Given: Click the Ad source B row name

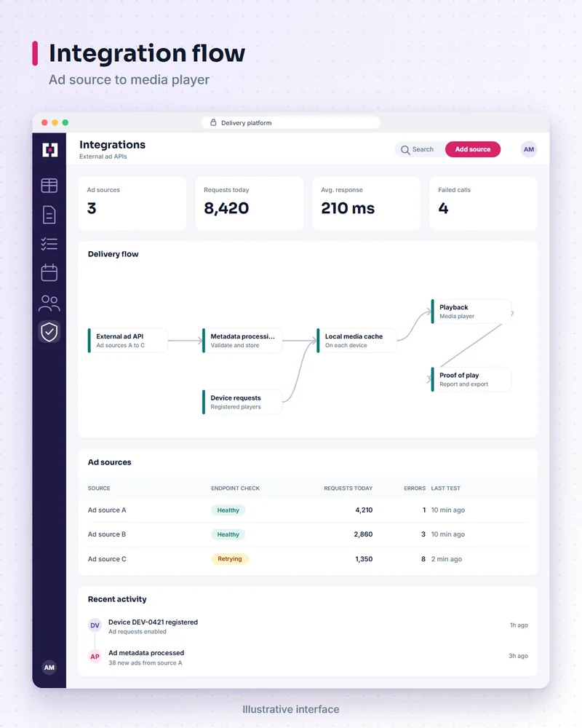Looking at the screenshot, I should (107, 534).
